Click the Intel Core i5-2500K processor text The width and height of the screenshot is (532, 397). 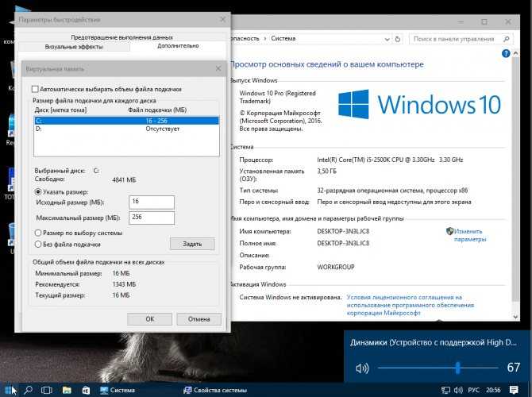click(x=390, y=160)
